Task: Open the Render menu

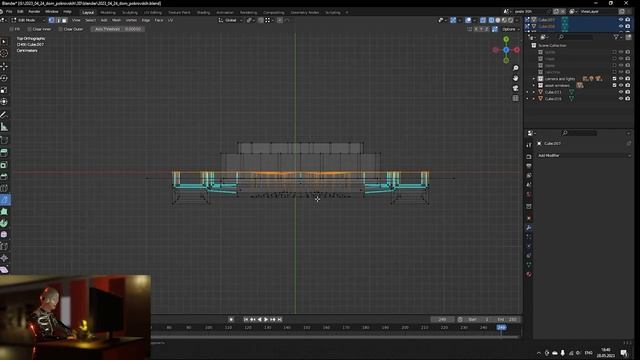Action: (x=34, y=12)
